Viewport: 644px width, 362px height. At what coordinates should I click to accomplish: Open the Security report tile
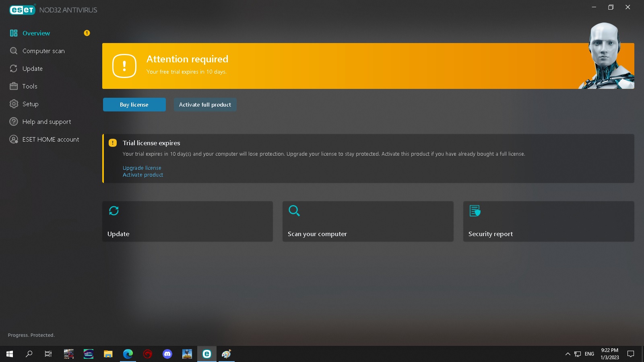coord(549,222)
